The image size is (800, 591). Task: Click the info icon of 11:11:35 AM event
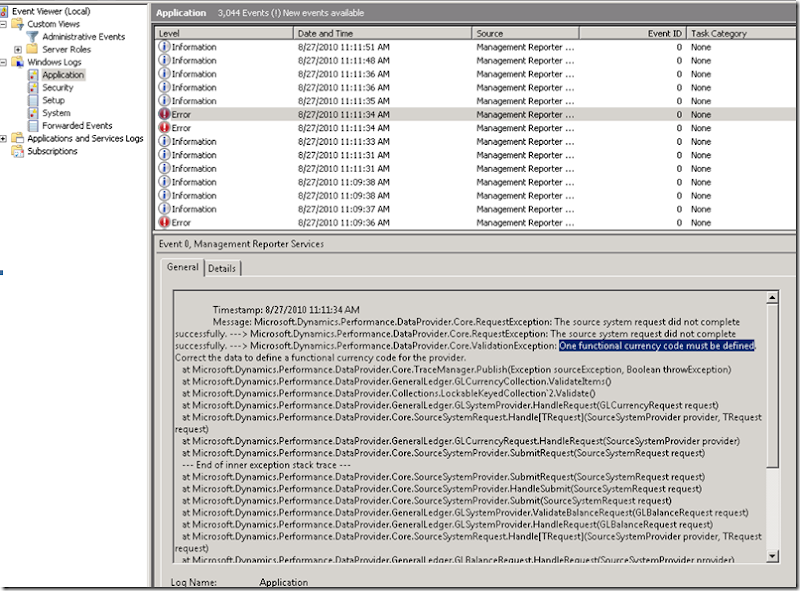pyautogui.click(x=164, y=101)
